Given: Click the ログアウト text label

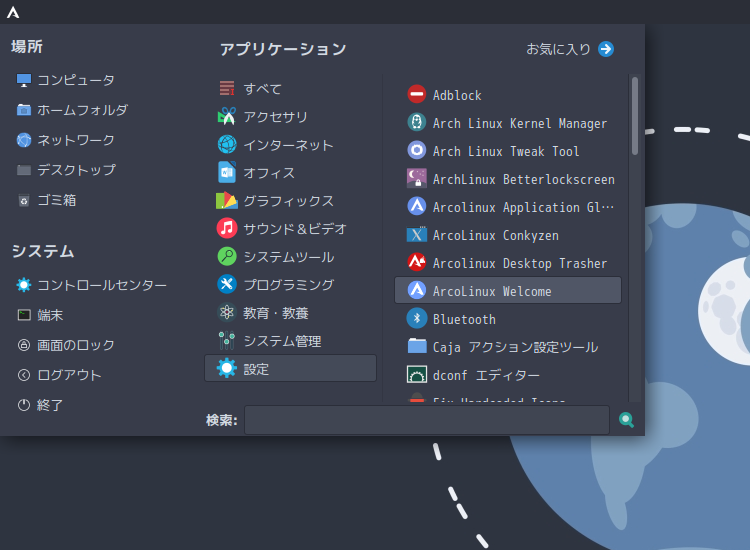Looking at the screenshot, I should pyautogui.click(x=69, y=375).
